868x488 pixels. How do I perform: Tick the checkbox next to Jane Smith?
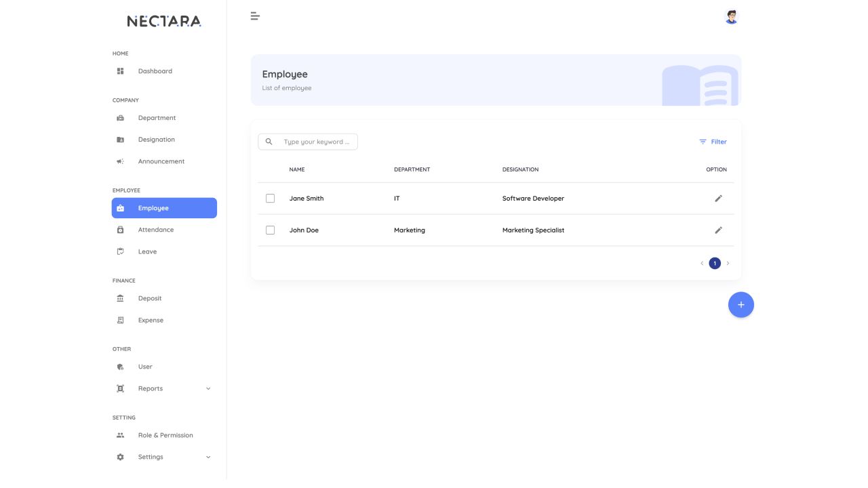pyautogui.click(x=270, y=199)
